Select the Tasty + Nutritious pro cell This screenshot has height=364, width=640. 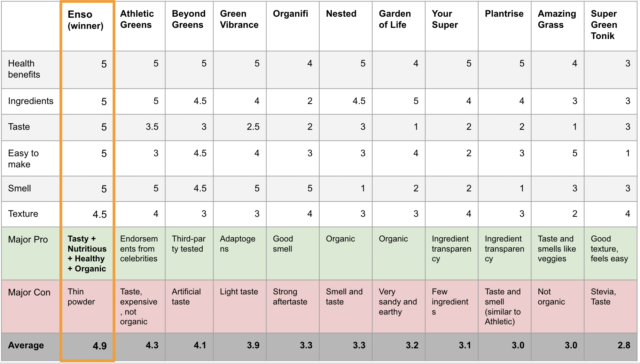(x=87, y=254)
